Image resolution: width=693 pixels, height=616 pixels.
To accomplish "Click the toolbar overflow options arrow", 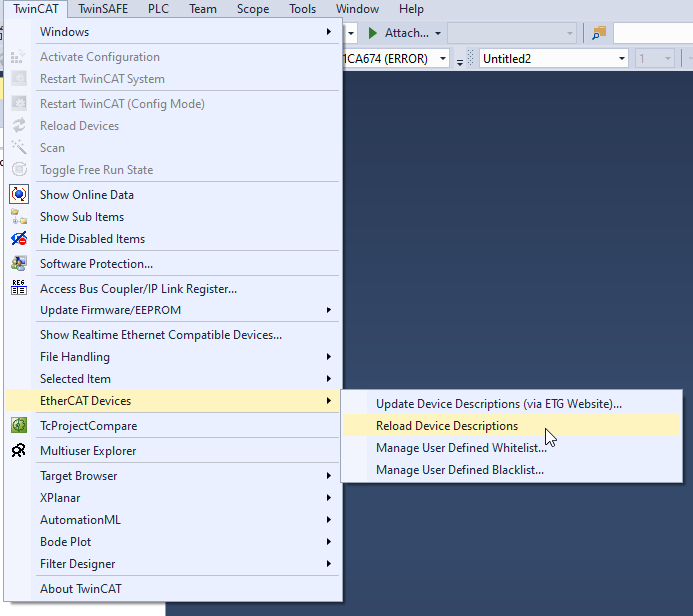I will click(x=460, y=62).
